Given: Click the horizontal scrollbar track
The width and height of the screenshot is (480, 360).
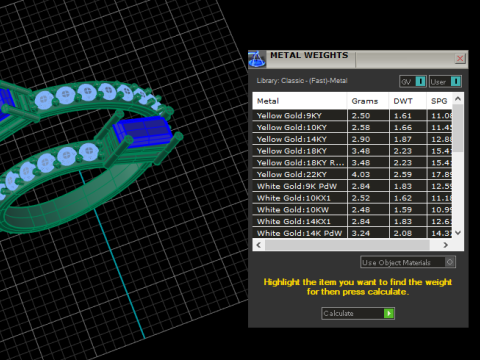Looking at the screenshot, I should [x=347, y=245].
